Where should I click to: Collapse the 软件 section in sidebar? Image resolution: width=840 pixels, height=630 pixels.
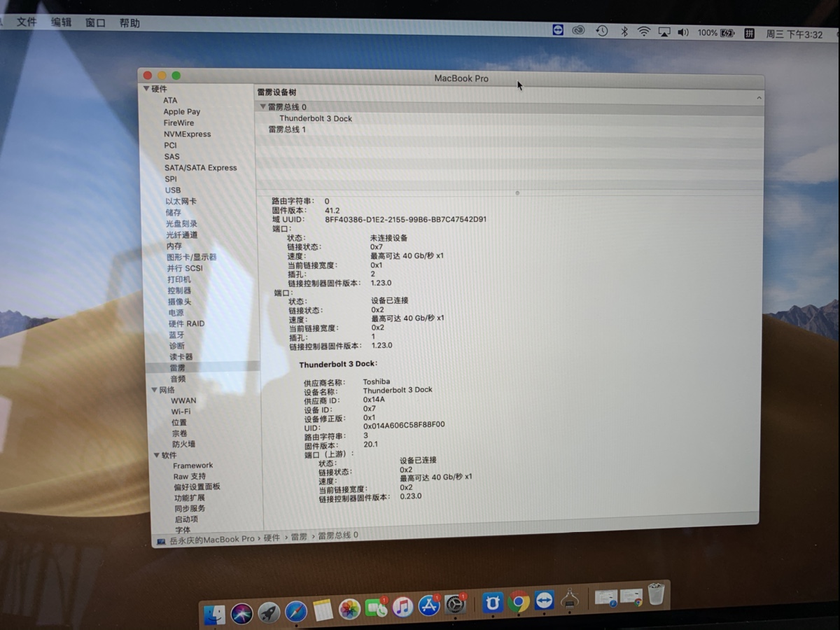[x=156, y=455]
